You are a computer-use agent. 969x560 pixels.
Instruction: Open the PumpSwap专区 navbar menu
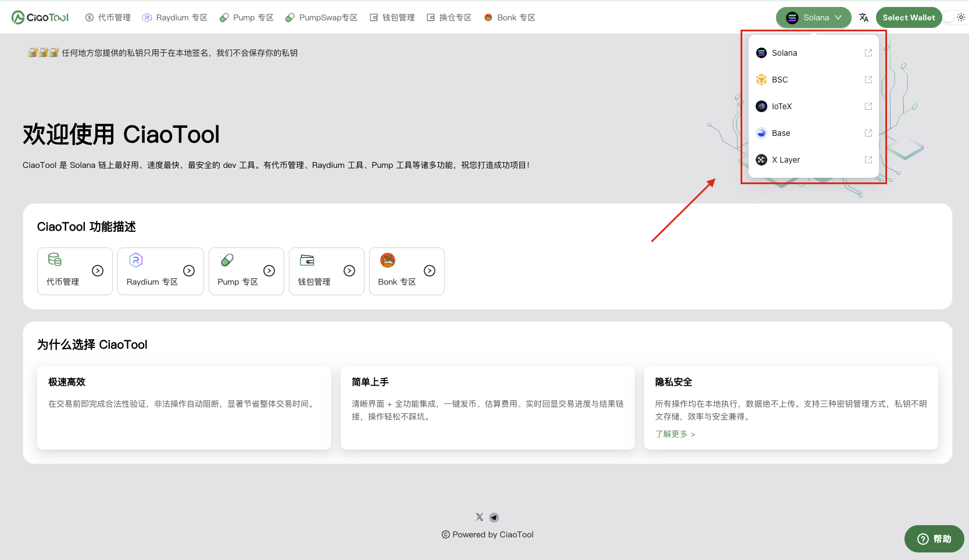(321, 17)
